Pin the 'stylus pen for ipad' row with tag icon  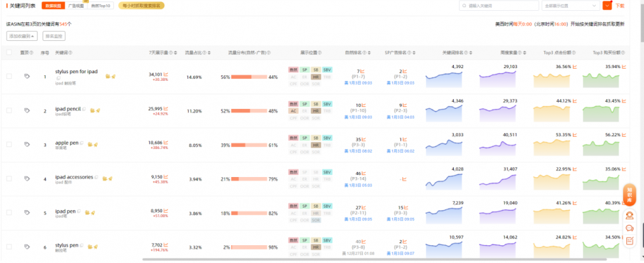[x=27, y=76]
